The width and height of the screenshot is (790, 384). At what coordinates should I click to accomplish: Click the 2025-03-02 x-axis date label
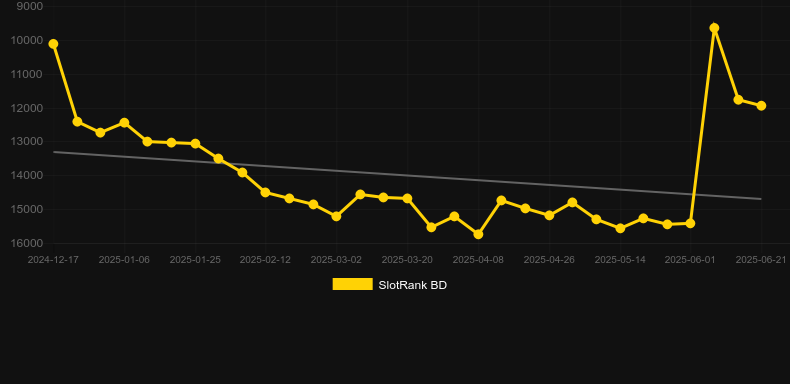tap(336, 260)
